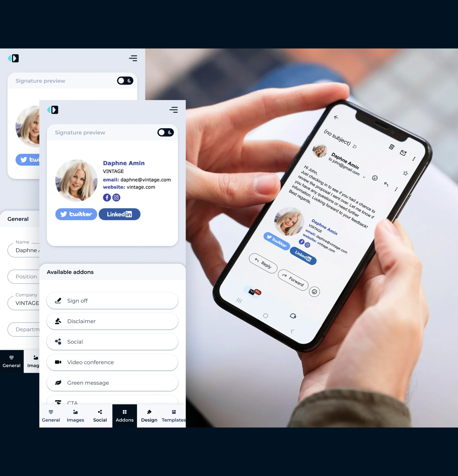This screenshot has width=458, height=476.
Task: Click the Sign off addon icon
Action: [58, 301]
